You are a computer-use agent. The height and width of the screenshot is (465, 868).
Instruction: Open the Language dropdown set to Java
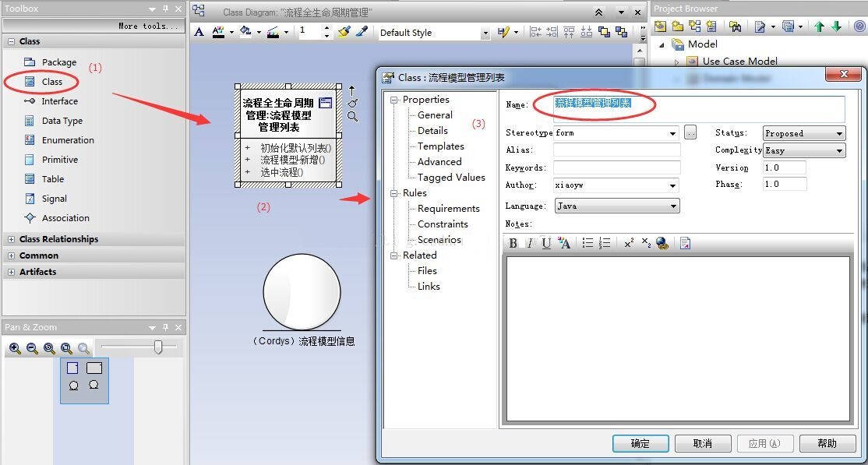[674, 206]
